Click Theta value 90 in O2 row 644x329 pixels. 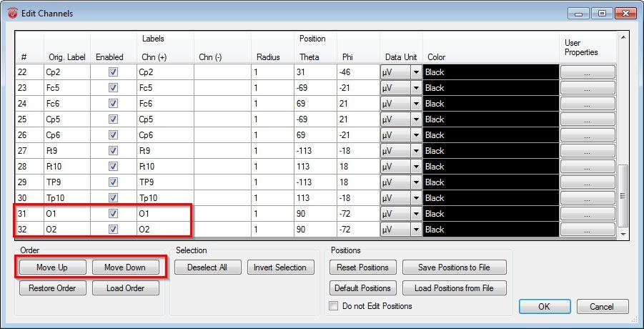click(315, 229)
